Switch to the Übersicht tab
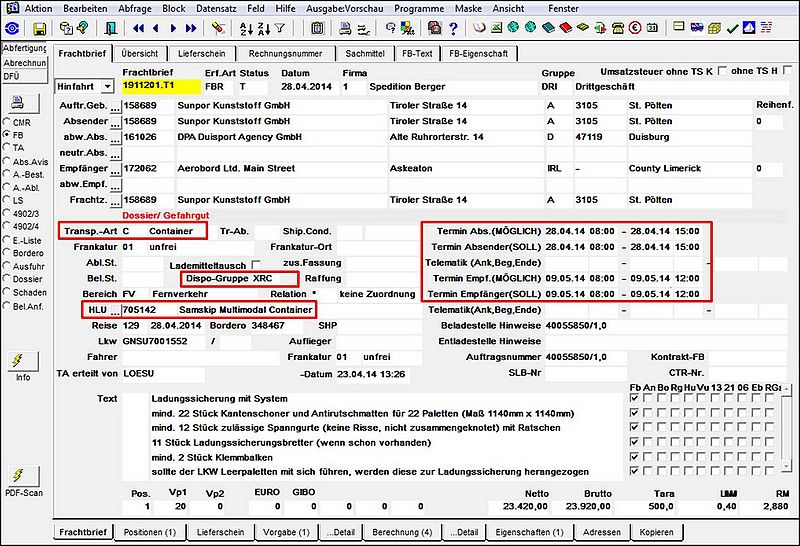 point(140,54)
